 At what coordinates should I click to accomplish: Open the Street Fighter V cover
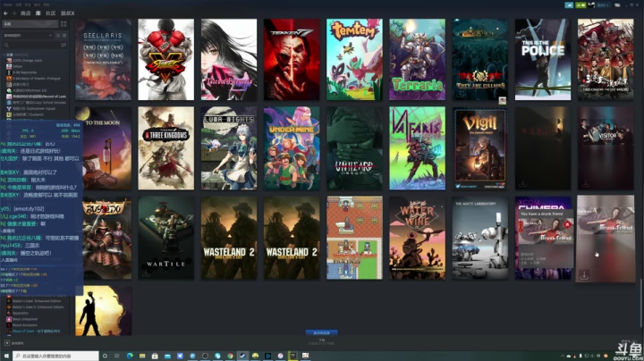click(x=166, y=59)
